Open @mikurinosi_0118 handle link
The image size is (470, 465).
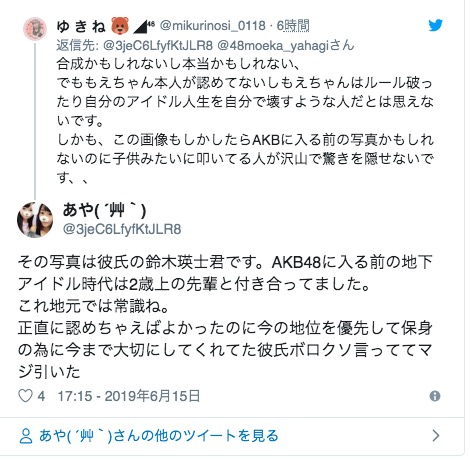tap(213, 26)
